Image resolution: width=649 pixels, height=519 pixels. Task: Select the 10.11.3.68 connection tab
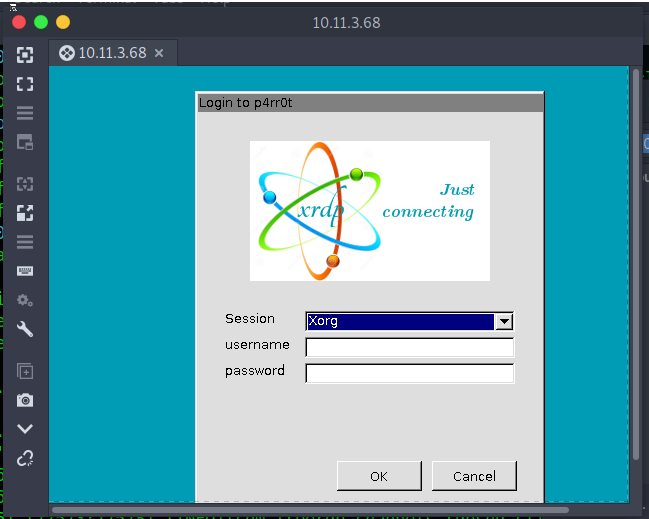tap(113, 53)
